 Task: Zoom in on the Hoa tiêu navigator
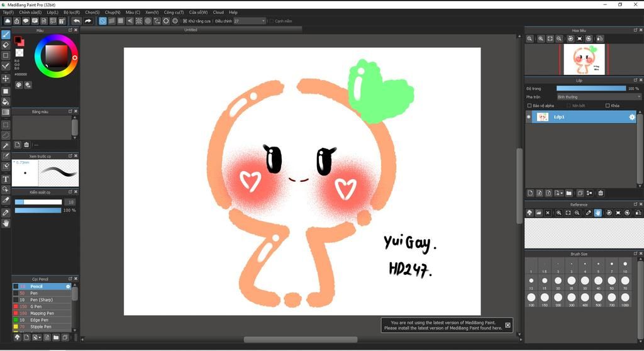(x=541, y=38)
